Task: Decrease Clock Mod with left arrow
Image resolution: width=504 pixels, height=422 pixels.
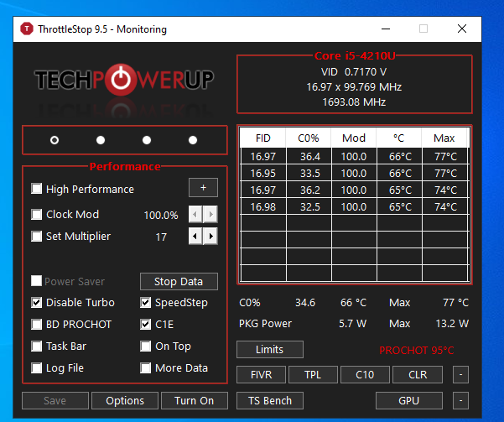Action: [195, 214]
